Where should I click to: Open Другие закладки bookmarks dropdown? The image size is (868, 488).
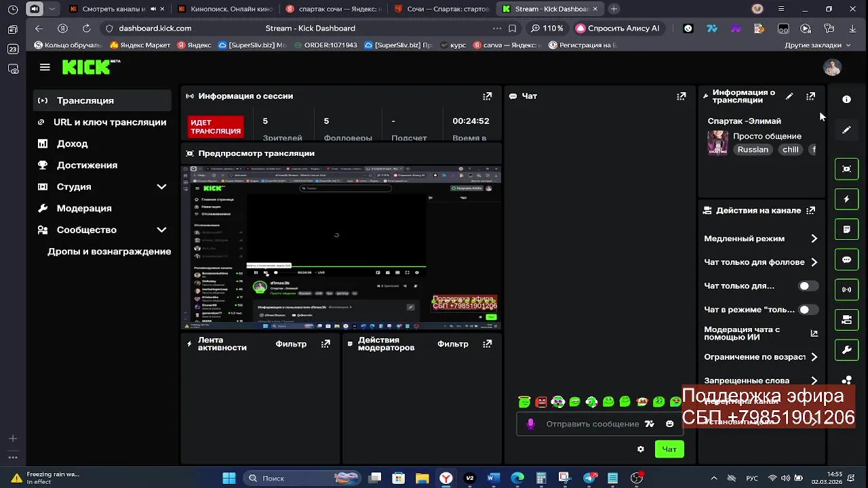click(817, 45)
